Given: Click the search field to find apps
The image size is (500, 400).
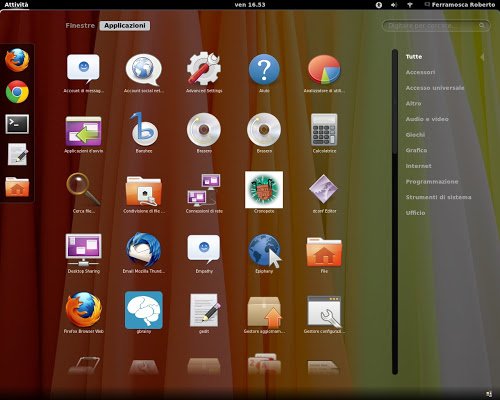Looking at the screenshot, I should coord(436,26).
